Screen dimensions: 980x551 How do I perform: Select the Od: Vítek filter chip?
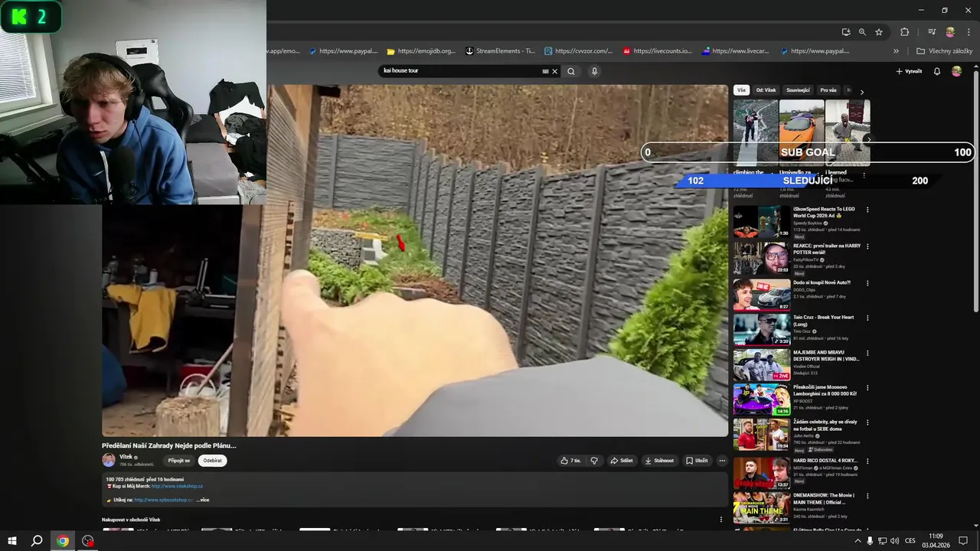click(x=766, y=90)
